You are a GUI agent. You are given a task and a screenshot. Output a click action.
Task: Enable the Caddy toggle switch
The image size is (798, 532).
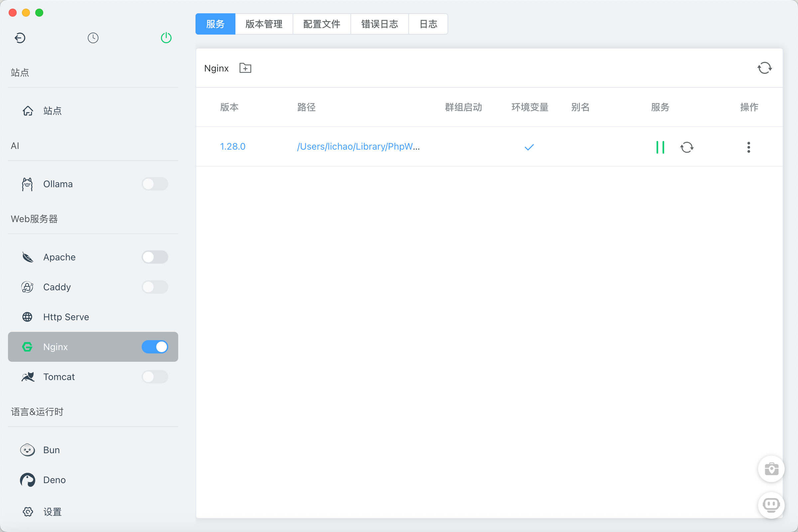155,287
